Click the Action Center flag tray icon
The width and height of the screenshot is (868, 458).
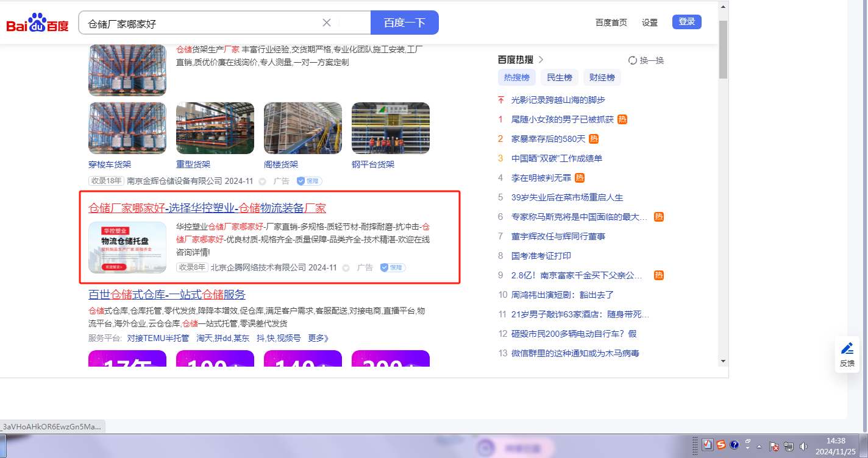pyautogui.click(x=774, y=446)
